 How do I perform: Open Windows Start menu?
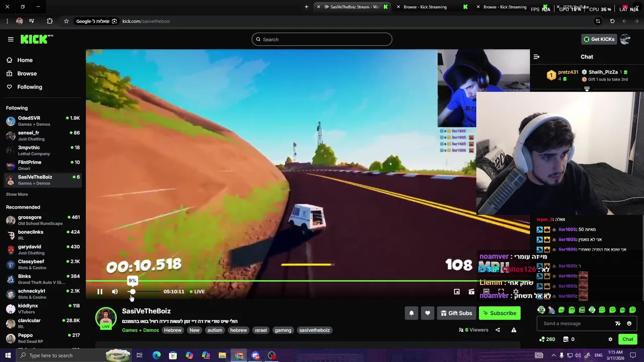8,355
